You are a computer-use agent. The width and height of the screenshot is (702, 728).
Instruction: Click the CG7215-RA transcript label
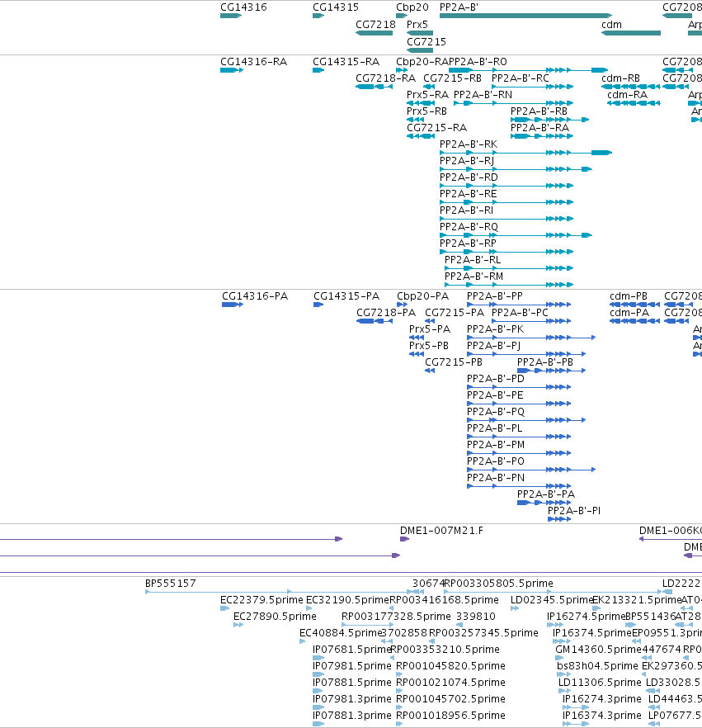pyautogui.click(x=437, y=128)
